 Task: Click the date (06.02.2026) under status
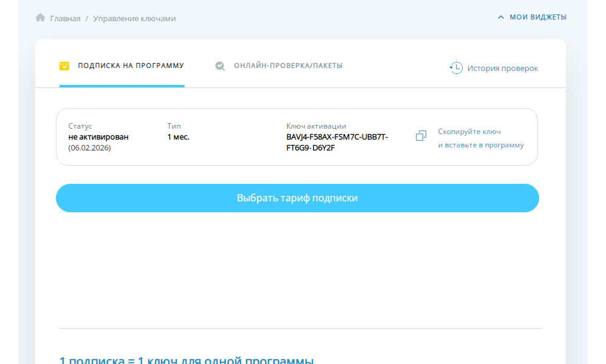[89, 147]
